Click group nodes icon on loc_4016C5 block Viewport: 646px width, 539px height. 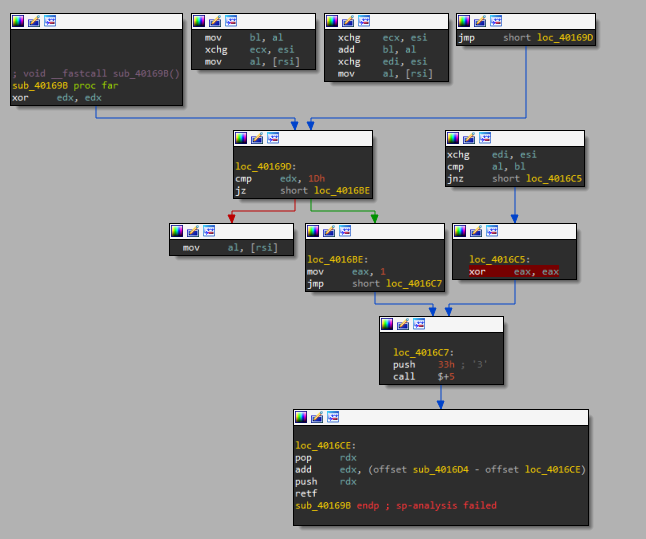tap(492, 230)
